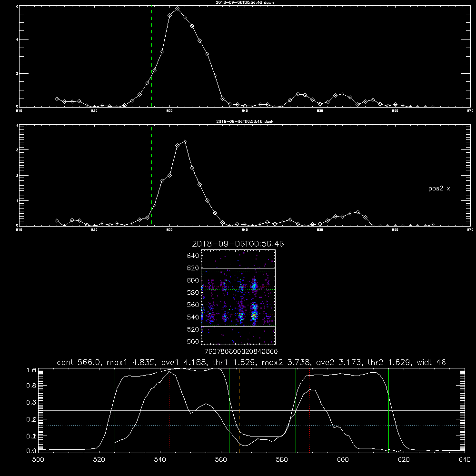Click the right green dashed line in the dawn plot
The height and width of the screenshot is (476, 476).
[x=263, y=56]
